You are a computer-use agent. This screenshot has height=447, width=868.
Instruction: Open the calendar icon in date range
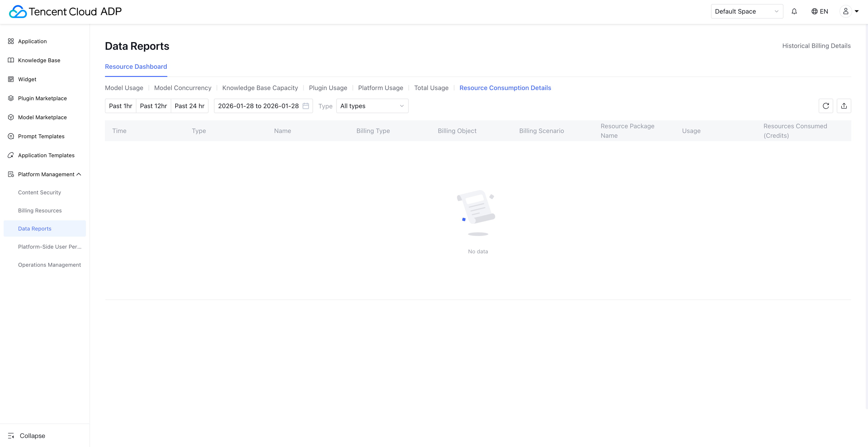tap(306, 106)
